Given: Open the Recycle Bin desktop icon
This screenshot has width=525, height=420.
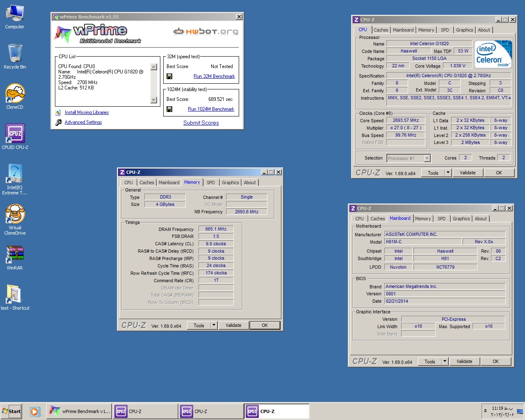Looking at the screenshot, I should (15, 57).
